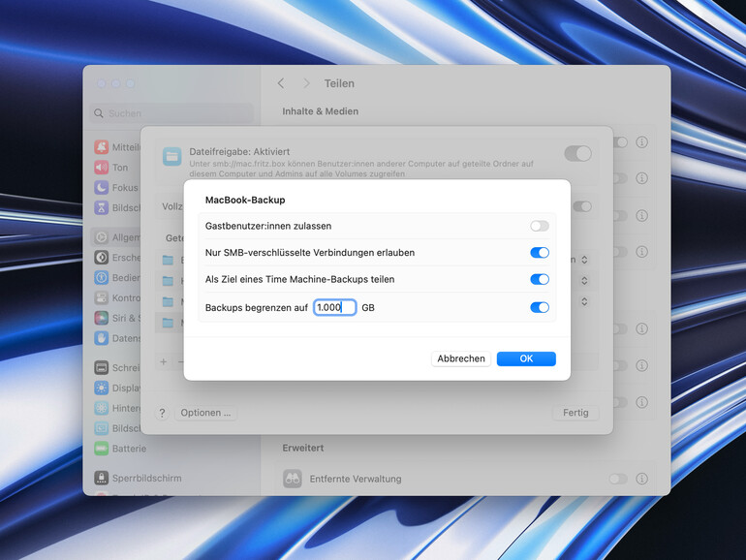746x560 pixels.
Task: Click the Suchen search field
Action: click(x=171, y=113)
